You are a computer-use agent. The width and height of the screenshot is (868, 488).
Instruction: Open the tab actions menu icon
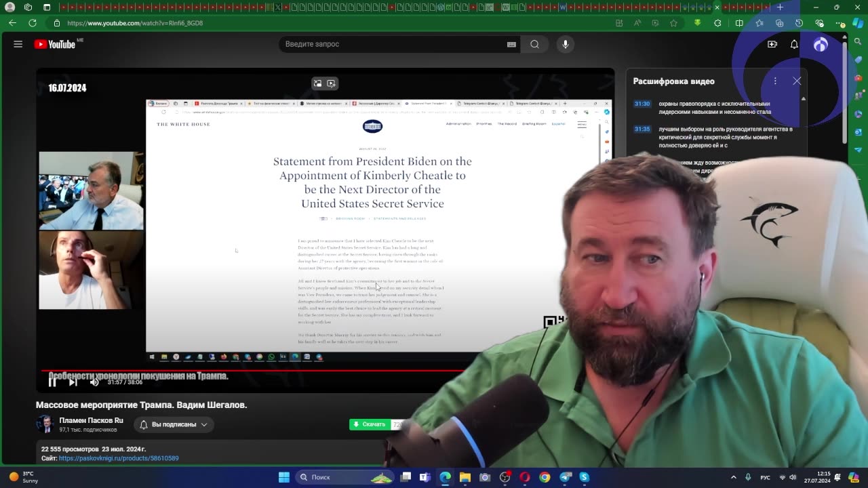[x=47, y=7]
